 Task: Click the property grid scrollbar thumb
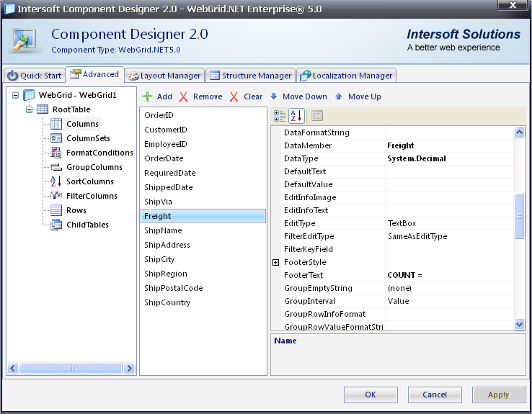click(519, 216)
